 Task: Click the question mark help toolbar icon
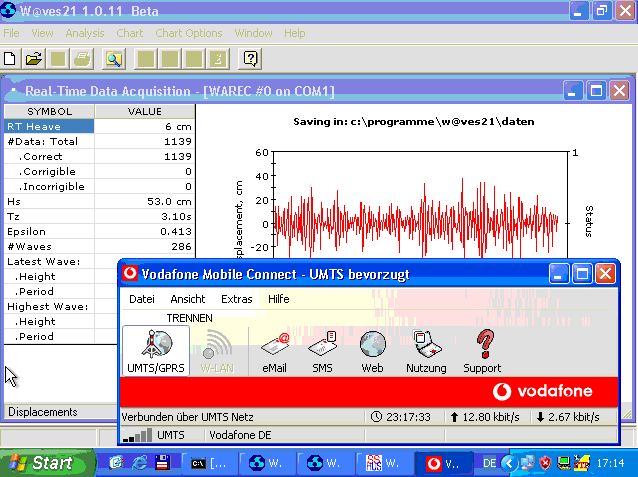pyautogui.click(x=250, y=59)
